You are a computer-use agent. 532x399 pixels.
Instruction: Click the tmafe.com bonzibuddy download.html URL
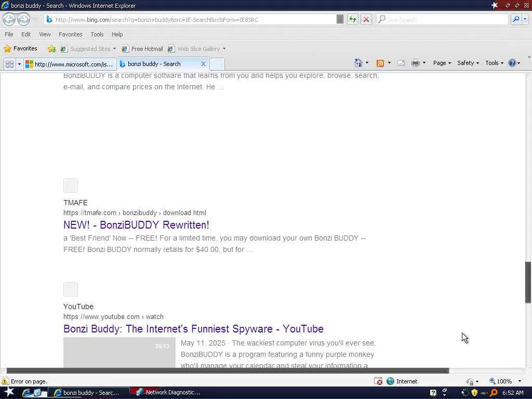(x=135, y=212)
